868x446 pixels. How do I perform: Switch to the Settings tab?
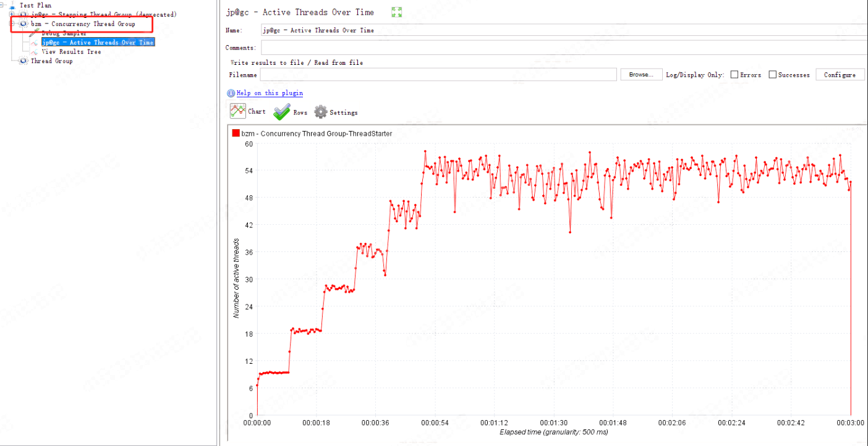[336, 112]
